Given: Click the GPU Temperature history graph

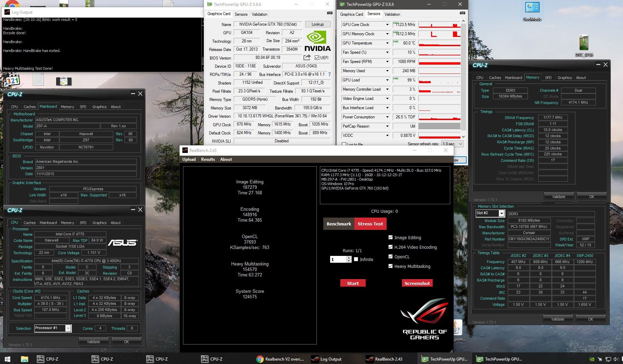Looking at the screenshot, I should click(439, 43).
